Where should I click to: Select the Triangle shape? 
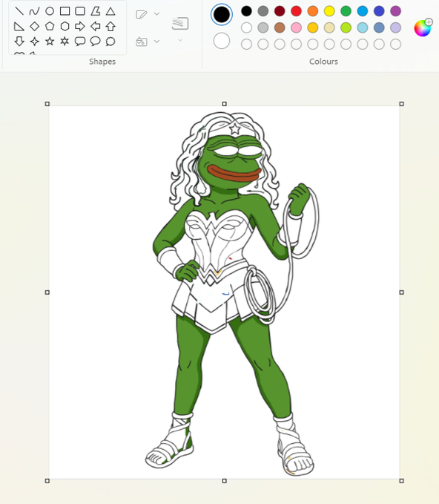(x=110, y=11)
